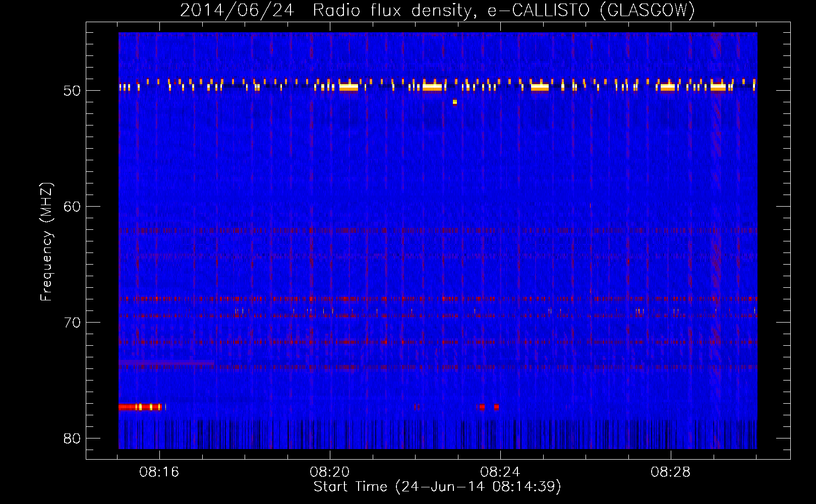Click the 60 frequency tick label

(x=72, y=207)
